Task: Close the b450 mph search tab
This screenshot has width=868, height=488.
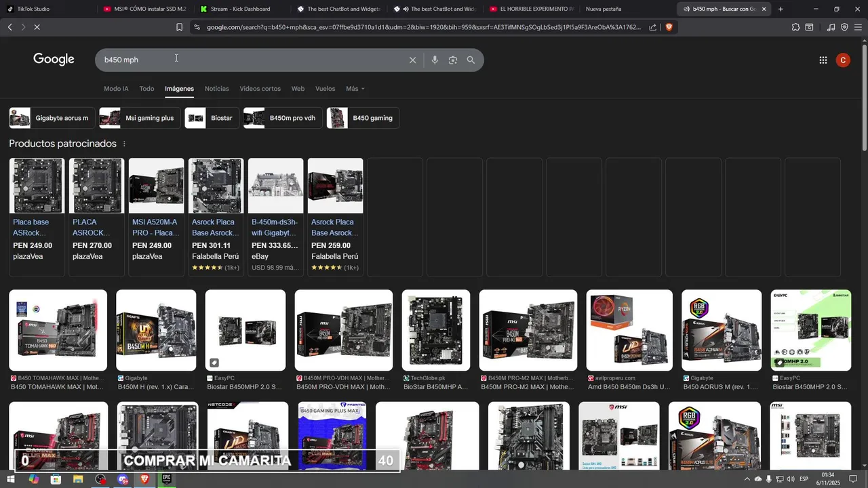Action: (764, 9)
